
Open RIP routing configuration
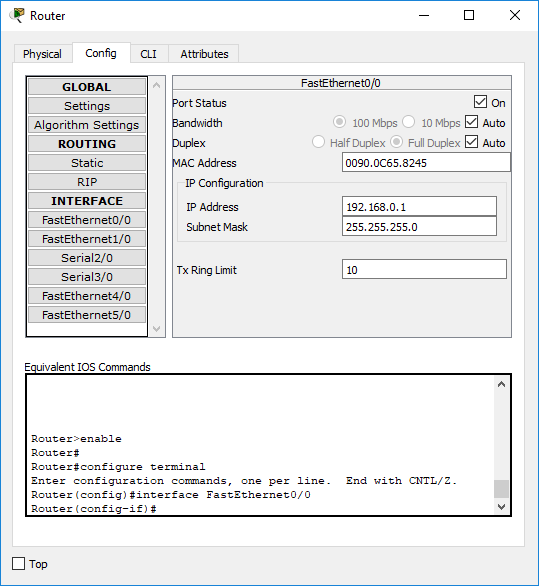click(87, 182)
